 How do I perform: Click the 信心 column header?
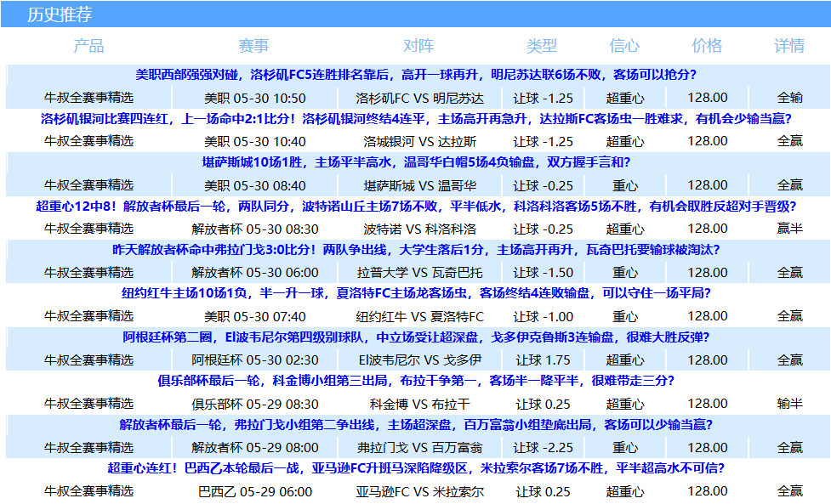point(625,46)
